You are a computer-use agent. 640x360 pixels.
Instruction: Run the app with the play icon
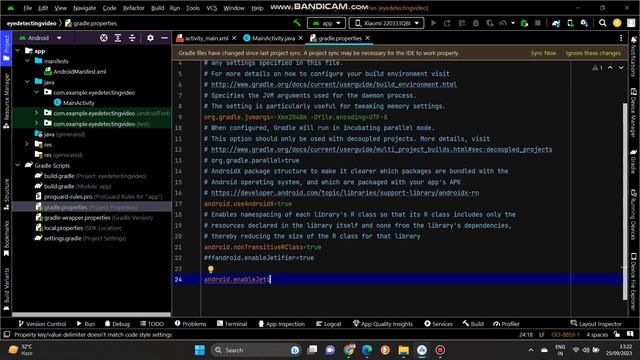pyautogui.click(x=433, y=23)
